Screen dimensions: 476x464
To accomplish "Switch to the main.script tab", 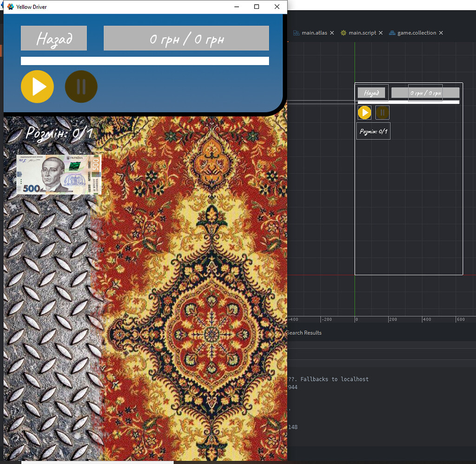I will 362,33.
